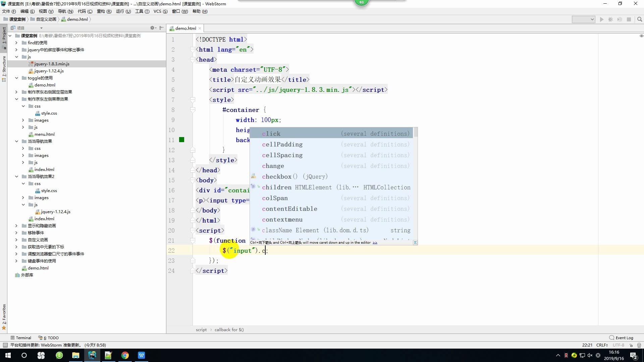Toggle tool window bars button in status bar
Viewport: 644px width, 362px height.
5,345
